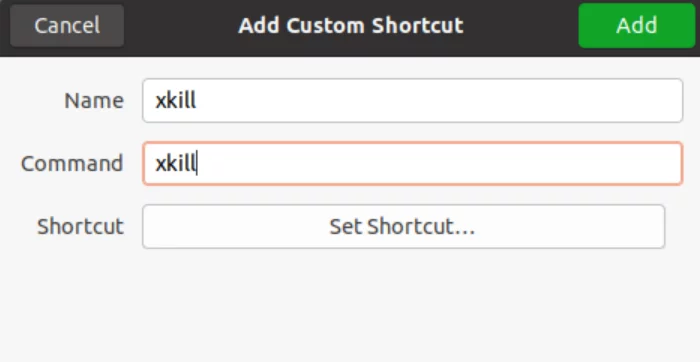Focus the Command input field

coord(412,163)
